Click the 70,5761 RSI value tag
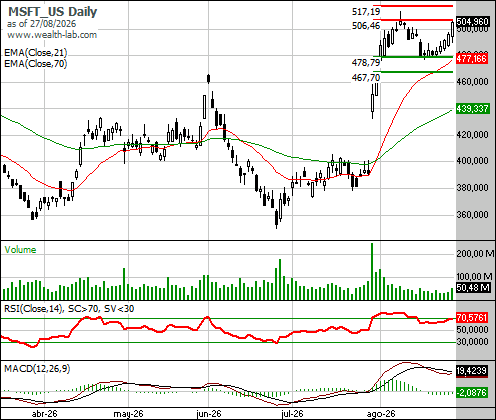 (x=472, y=318)
